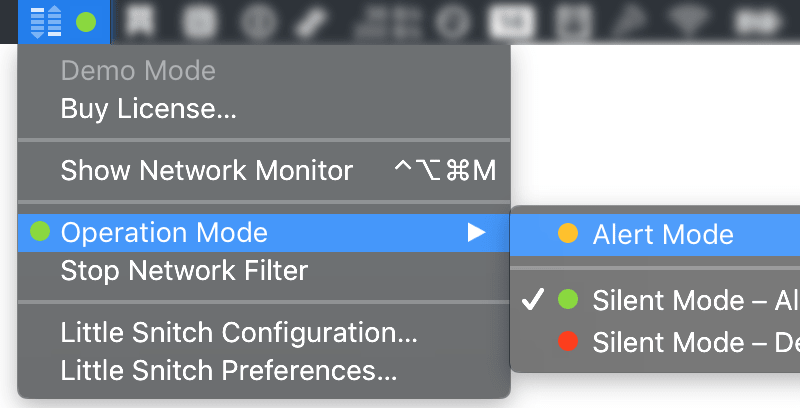The image size is (800, 408).
Task: Select the Silent Mode Allow entry text
Action: (696, 300)
